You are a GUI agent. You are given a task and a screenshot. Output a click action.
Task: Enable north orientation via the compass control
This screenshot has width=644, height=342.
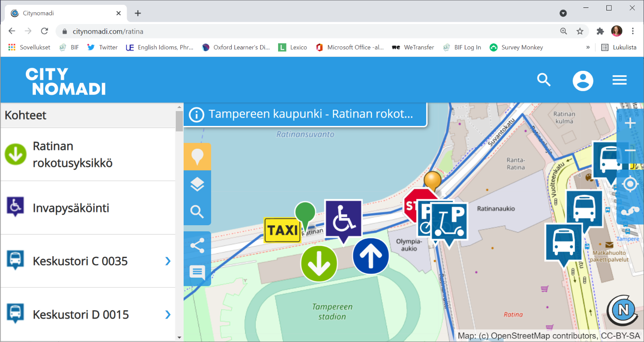(x=622, y=310)
